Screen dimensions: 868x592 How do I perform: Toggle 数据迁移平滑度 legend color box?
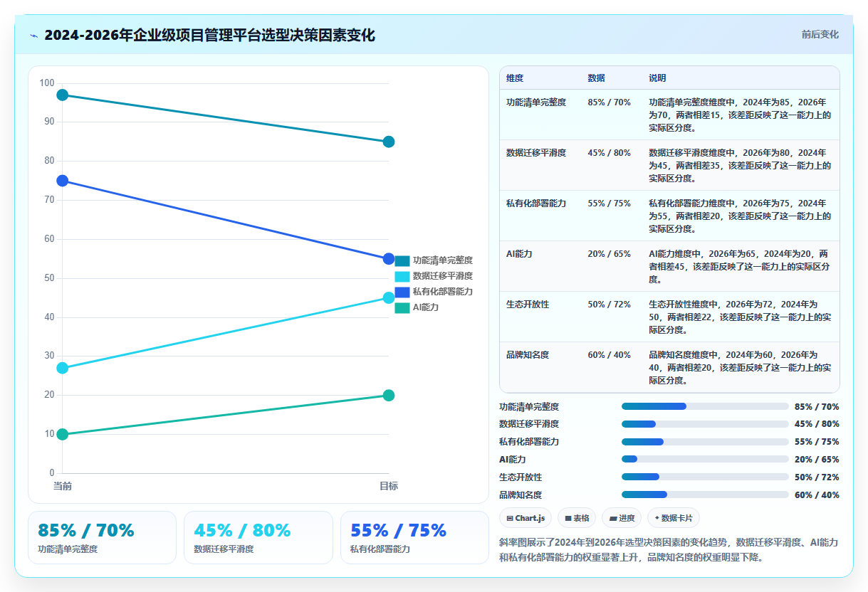(x=402, y=277)
